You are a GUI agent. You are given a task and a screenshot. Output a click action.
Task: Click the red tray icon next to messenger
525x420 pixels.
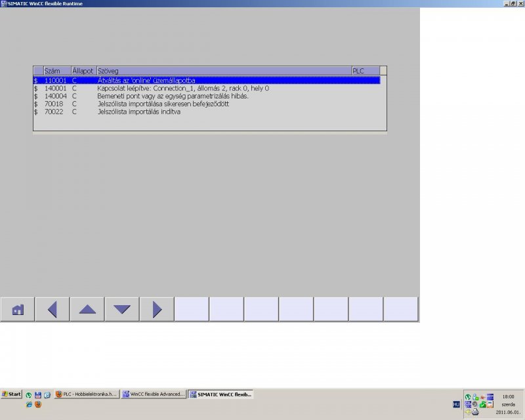(483, 397)
